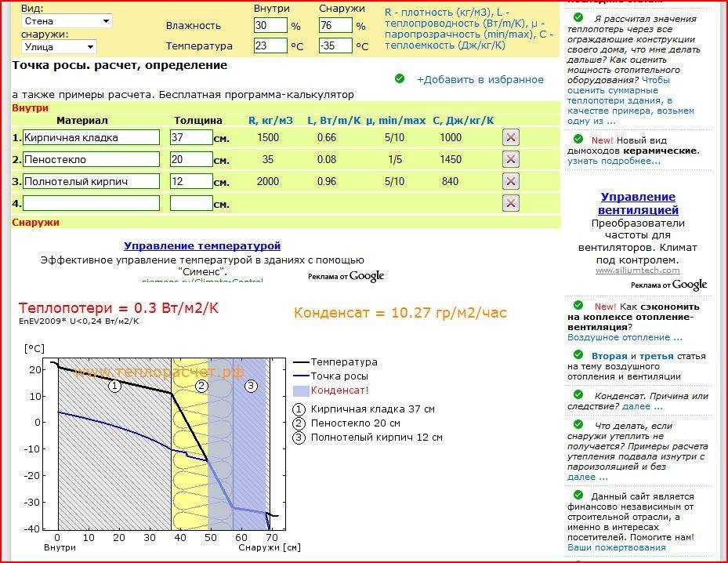Click the R, кг/м3 column header
Viewport: 728px width, 563px height.
(x=270, y=121)
